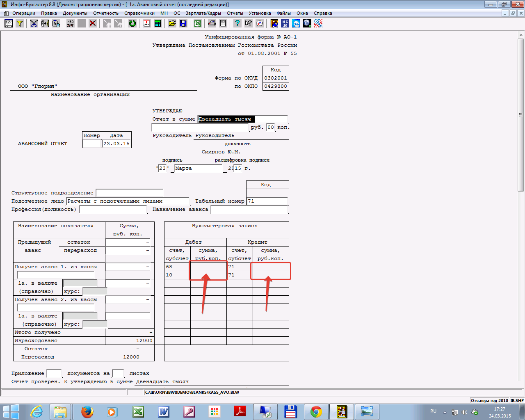
Task: Launch Google Chrome from the taskbar
Action: 316,411
